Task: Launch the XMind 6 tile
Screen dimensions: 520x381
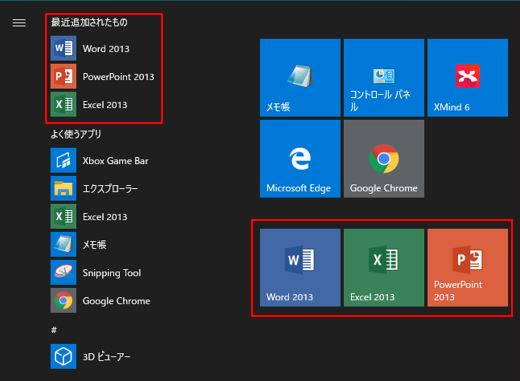Action: [468, 78]
